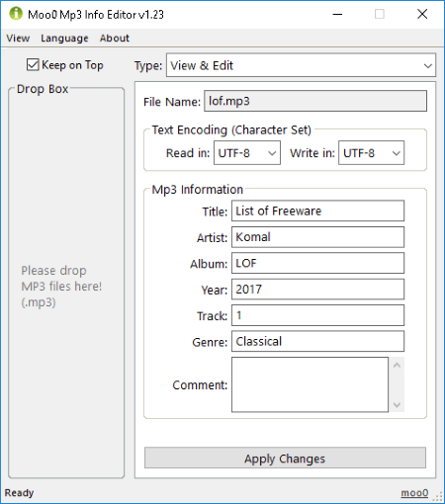This screenshot has width=445, height=504.
Task: Open the Write in encoding dropdown
Action: point(371,153)
